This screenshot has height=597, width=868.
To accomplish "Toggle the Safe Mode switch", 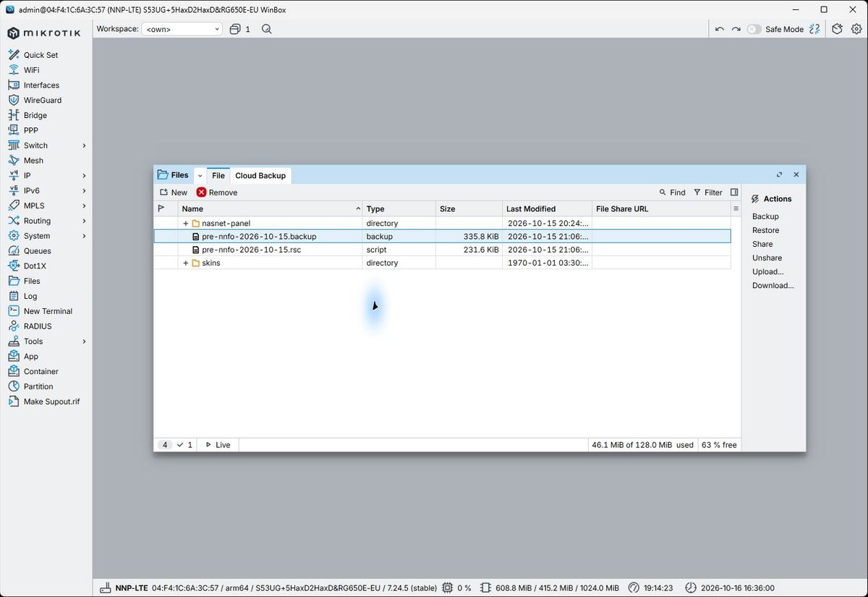I will click(x=754, y=29).
